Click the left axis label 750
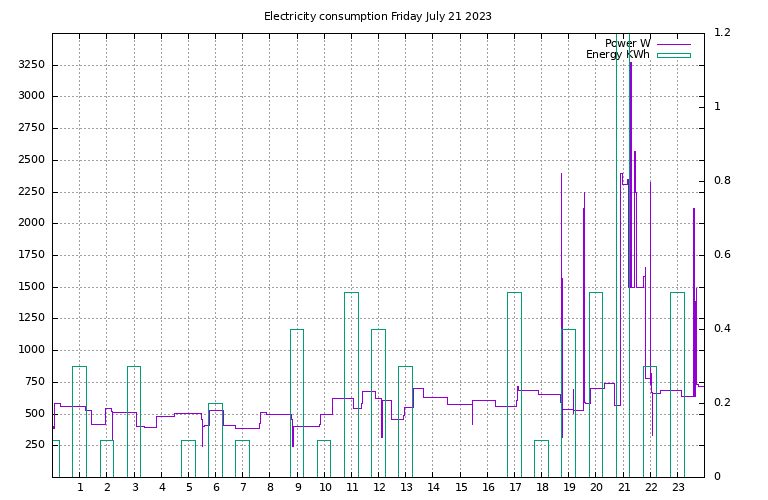 (x=34, y=381)
